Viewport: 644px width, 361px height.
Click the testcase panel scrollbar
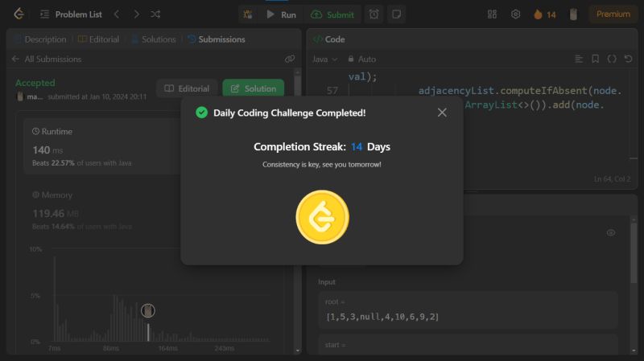[x=634, y=252]
